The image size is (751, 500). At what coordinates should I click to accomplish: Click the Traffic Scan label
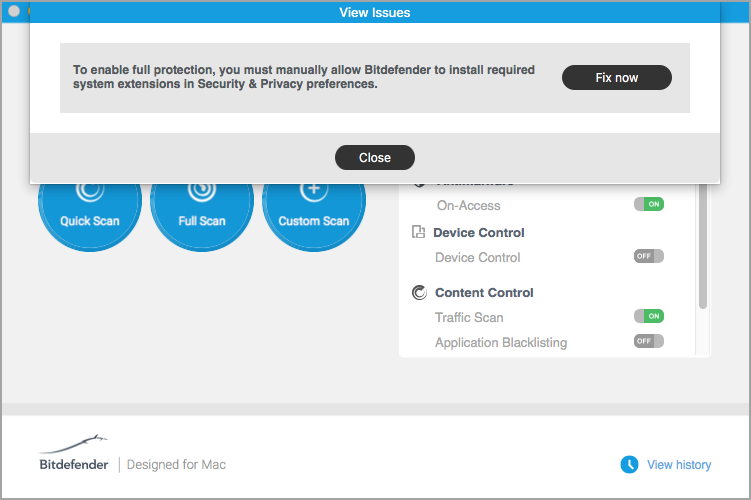tap(469, 318)
